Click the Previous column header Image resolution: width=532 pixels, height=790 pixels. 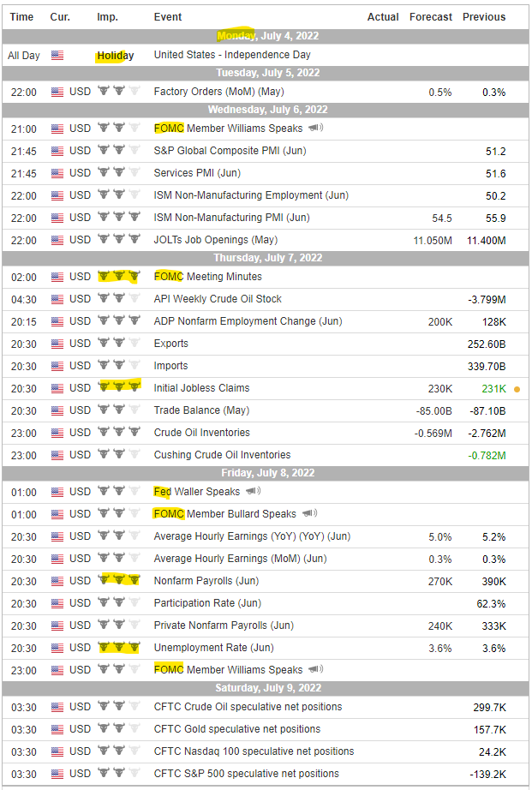coord(484,16)
